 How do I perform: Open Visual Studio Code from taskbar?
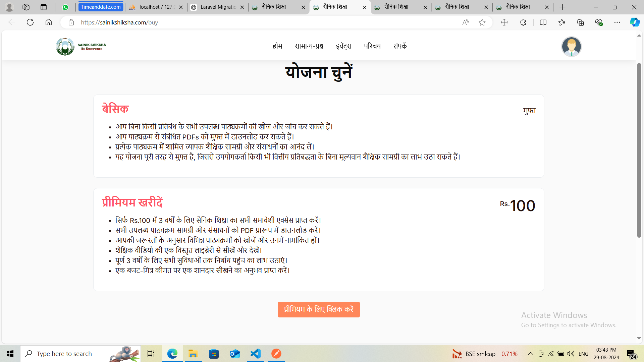pyautogui.click(x=256, y=354)
